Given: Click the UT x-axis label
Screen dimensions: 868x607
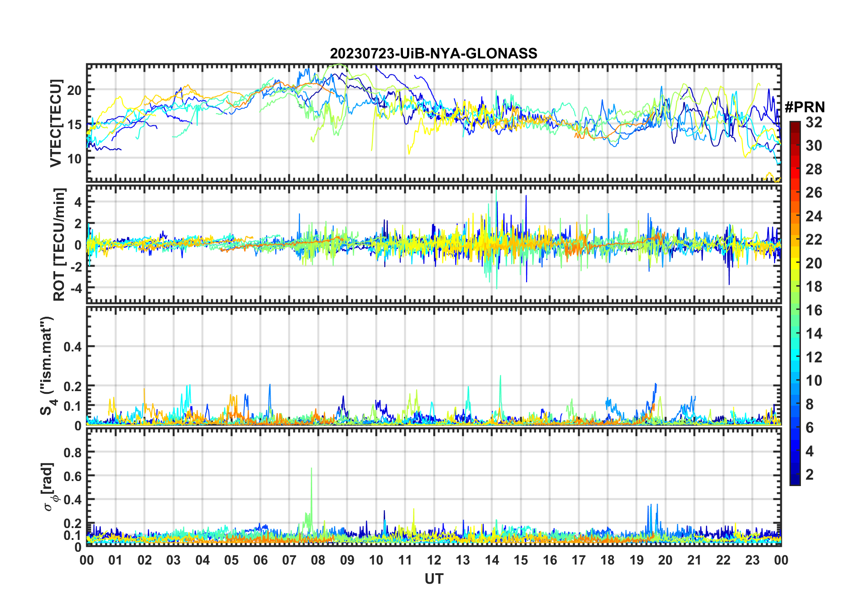Looking at the screenshot, I should point(434,579).
